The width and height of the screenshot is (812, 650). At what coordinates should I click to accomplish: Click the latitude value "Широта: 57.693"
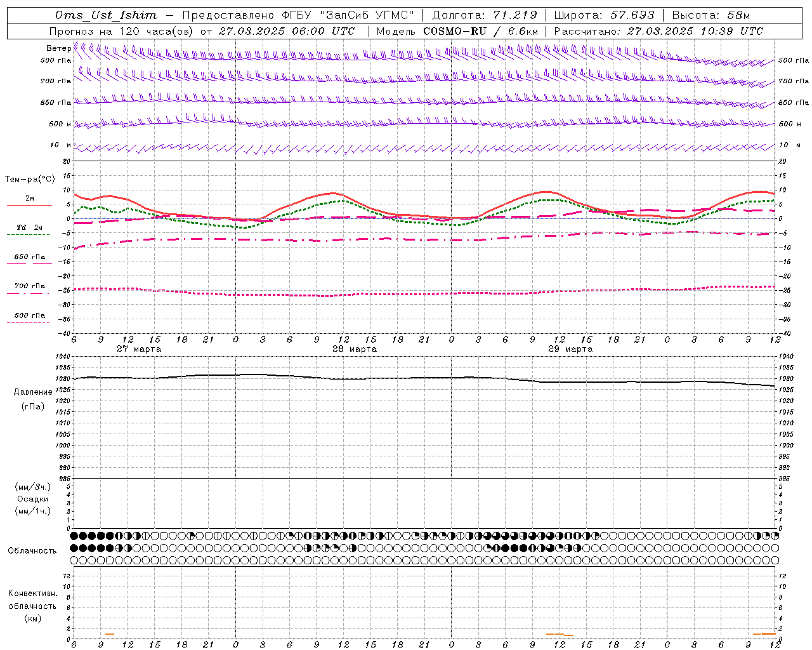point(604,15)
